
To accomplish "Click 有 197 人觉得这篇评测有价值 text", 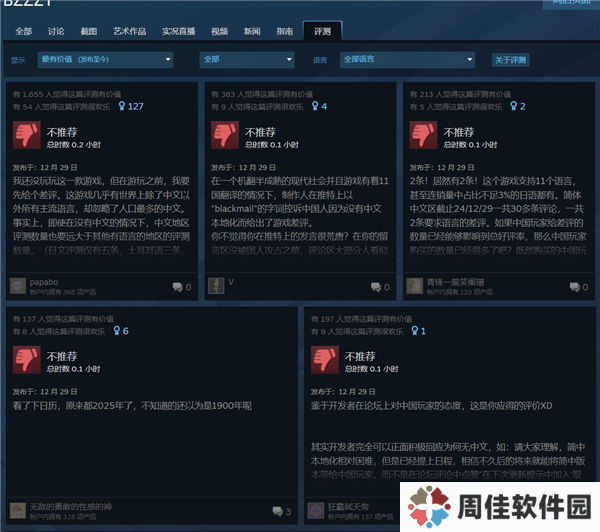I will 361,319.
